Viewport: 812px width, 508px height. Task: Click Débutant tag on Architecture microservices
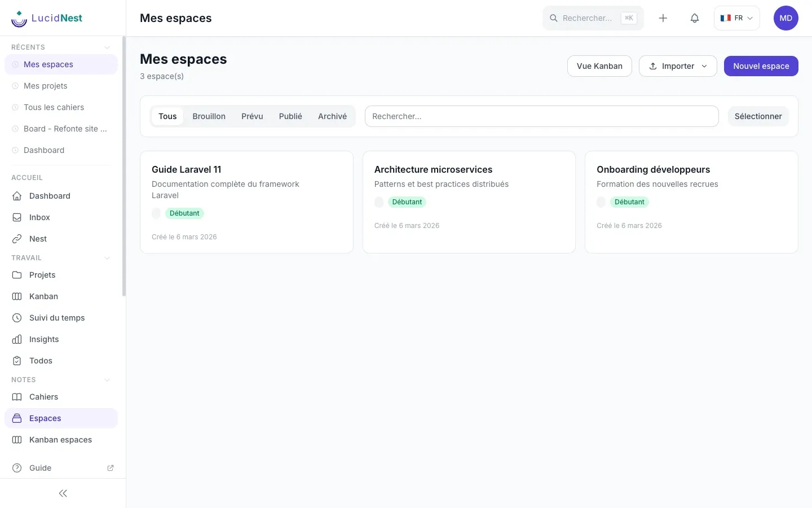click(407, 202)
